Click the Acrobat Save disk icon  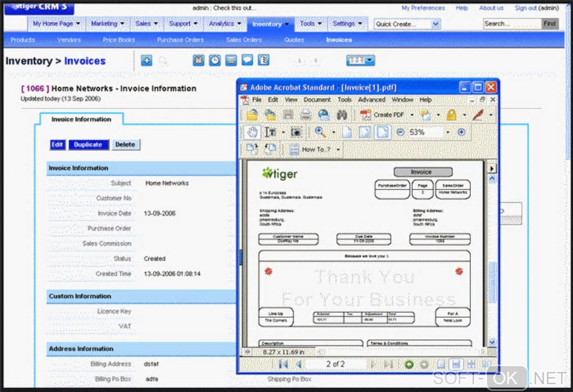[288, 115]
